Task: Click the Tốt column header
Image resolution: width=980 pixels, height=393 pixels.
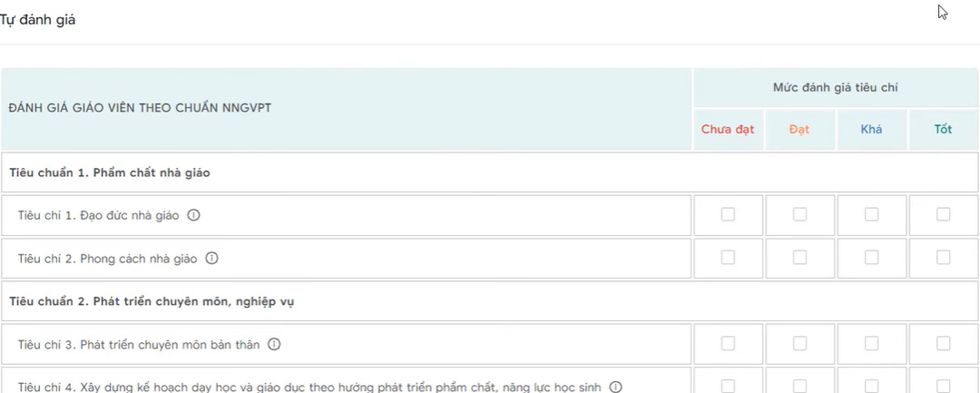Action: pos(944,130)
